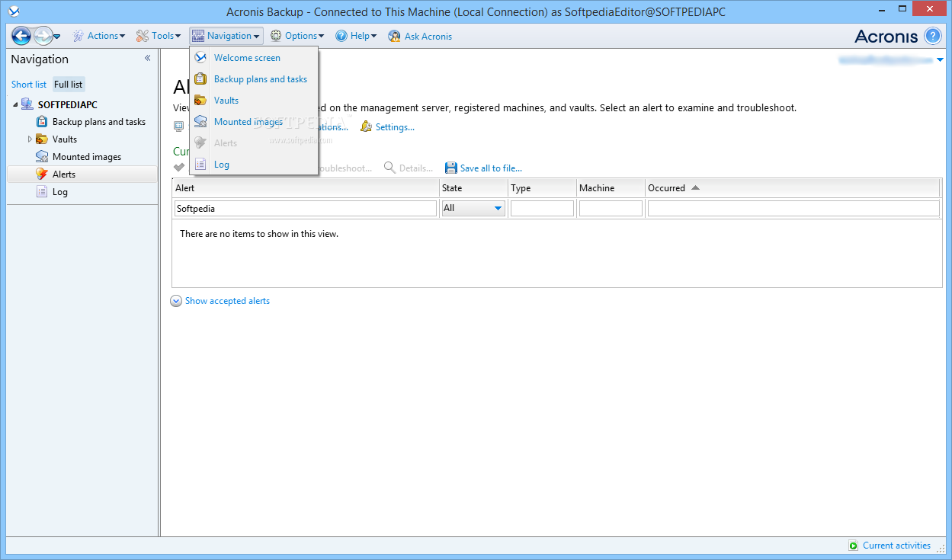Image resolution: width=952 pixels, height=560 pixels.
Task: Expand the Vaults tree node
Action: point(30,139)
